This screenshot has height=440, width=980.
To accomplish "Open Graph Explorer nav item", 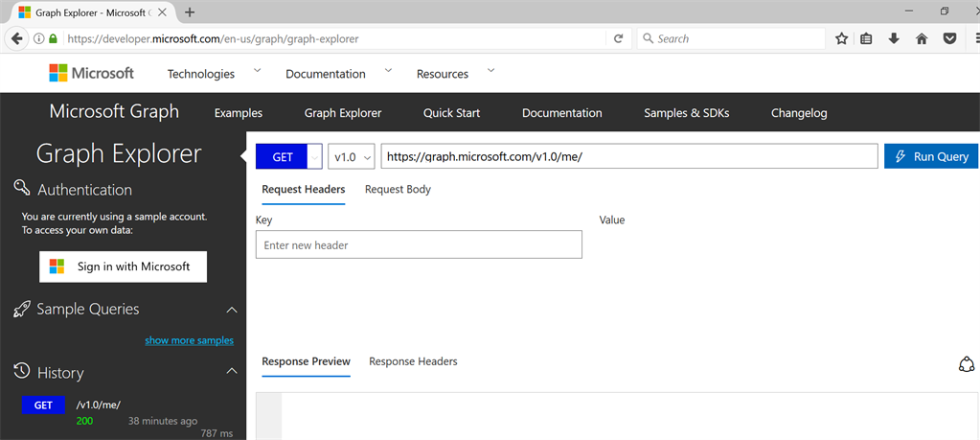I will pos(343,113).
